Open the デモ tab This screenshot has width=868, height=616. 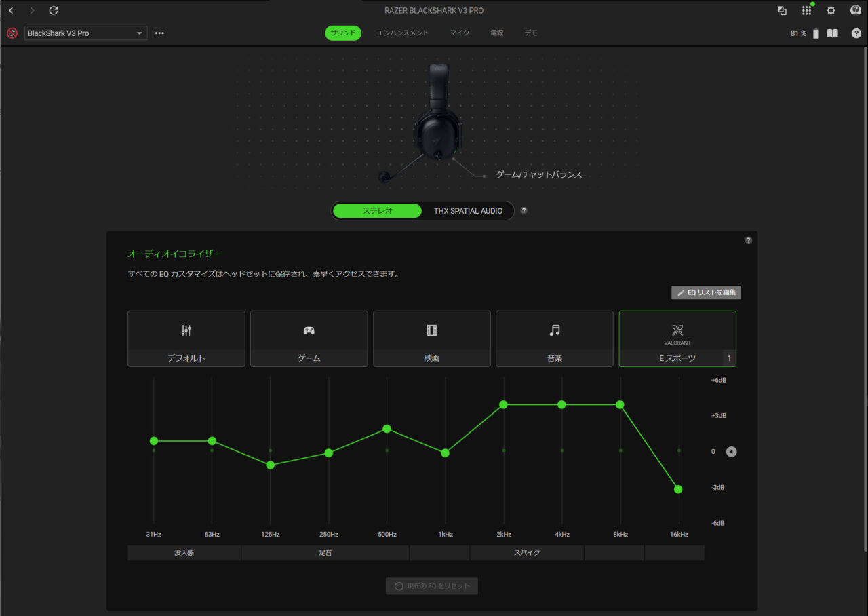pos(531,33)
